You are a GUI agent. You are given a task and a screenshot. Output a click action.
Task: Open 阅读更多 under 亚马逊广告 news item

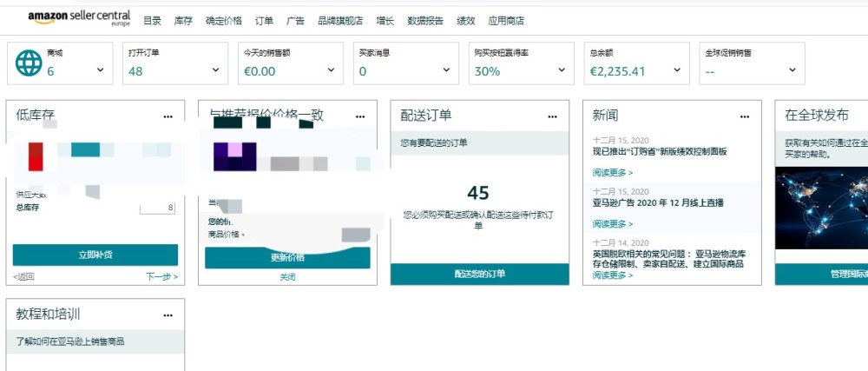coord(613,223)
